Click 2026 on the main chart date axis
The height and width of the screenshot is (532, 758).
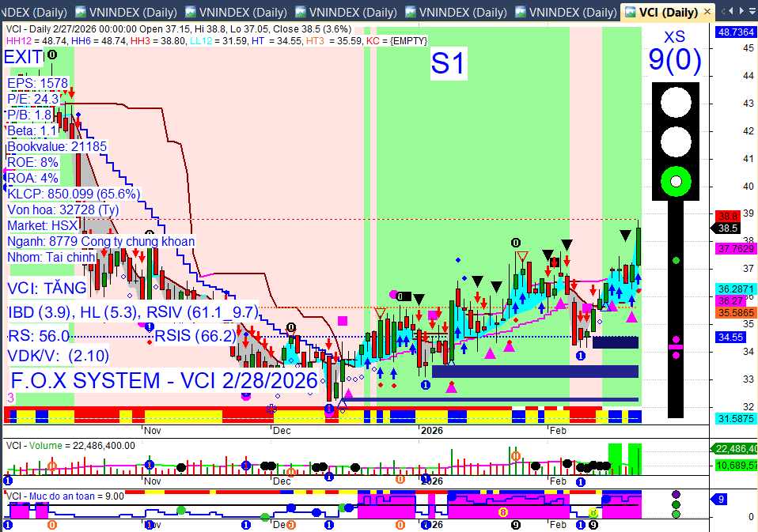click(x=432, y=431)
